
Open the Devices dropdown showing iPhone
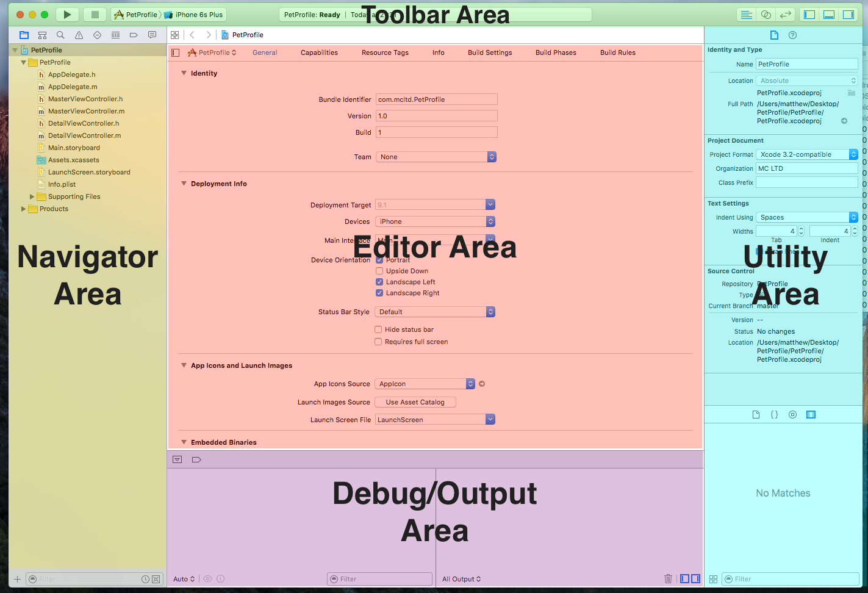pos(436,221)
